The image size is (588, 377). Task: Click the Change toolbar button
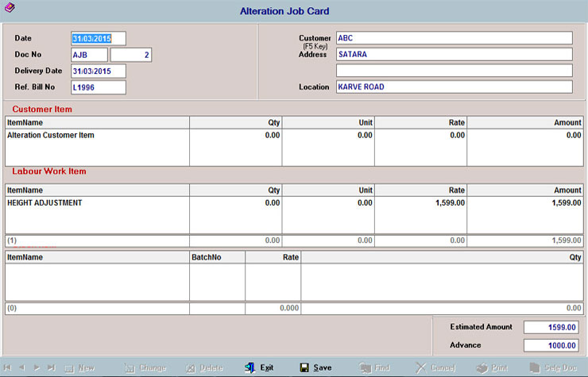click(144, 367)
